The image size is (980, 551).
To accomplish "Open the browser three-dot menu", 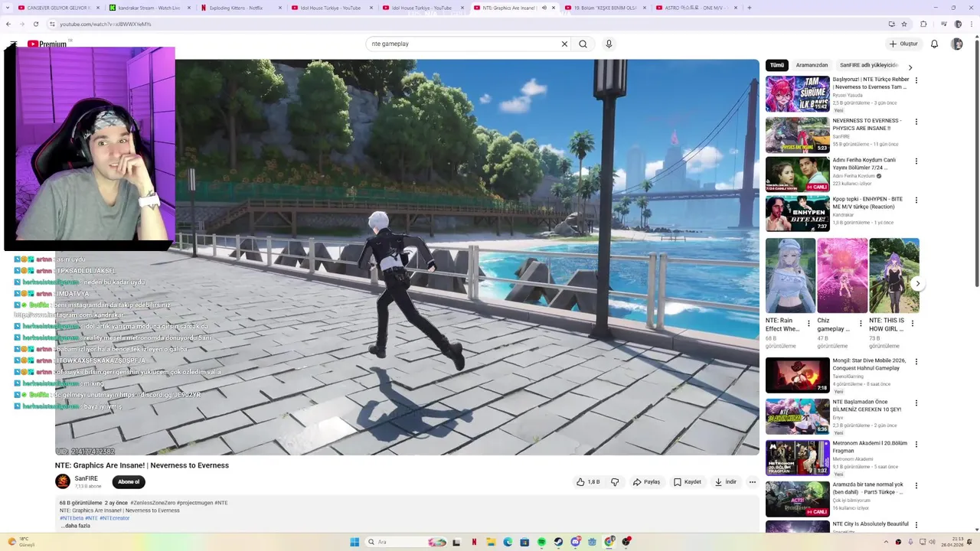I will tap(972, 24).
